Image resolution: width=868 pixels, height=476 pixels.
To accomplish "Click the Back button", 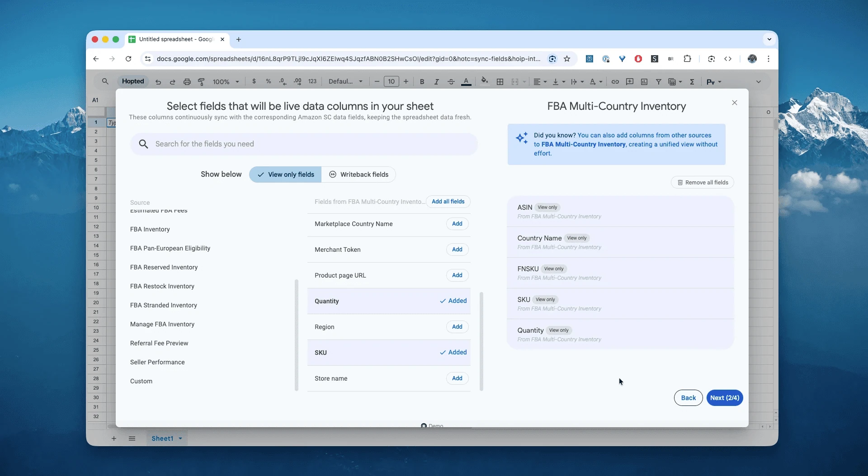I will click(x=688, y=398).
